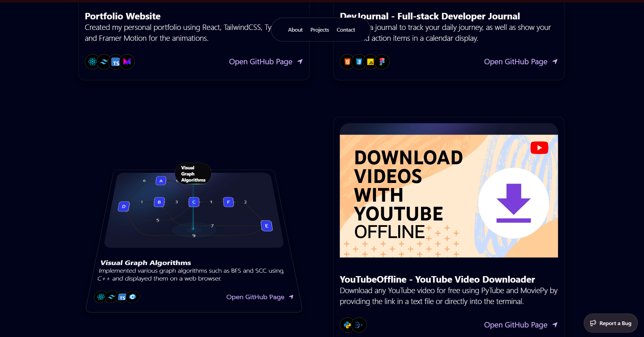Go to the About section

pyautogui.click(x=295, y=30)
